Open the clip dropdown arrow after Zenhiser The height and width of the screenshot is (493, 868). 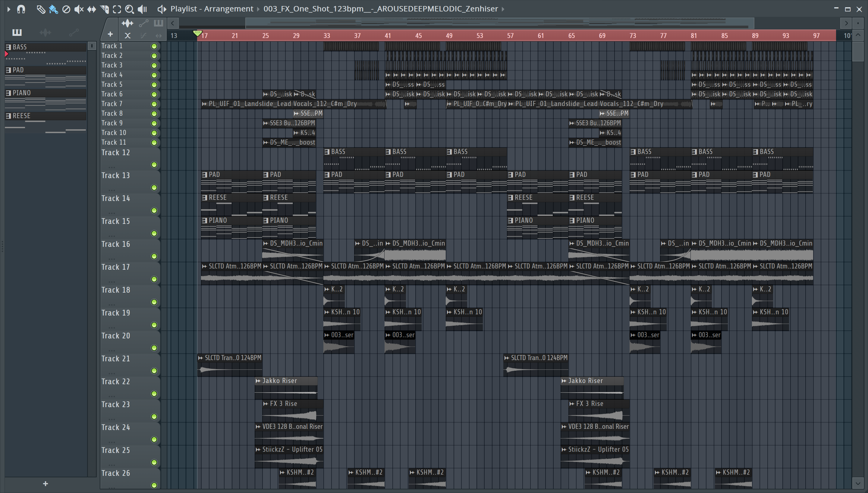[503, 9]
